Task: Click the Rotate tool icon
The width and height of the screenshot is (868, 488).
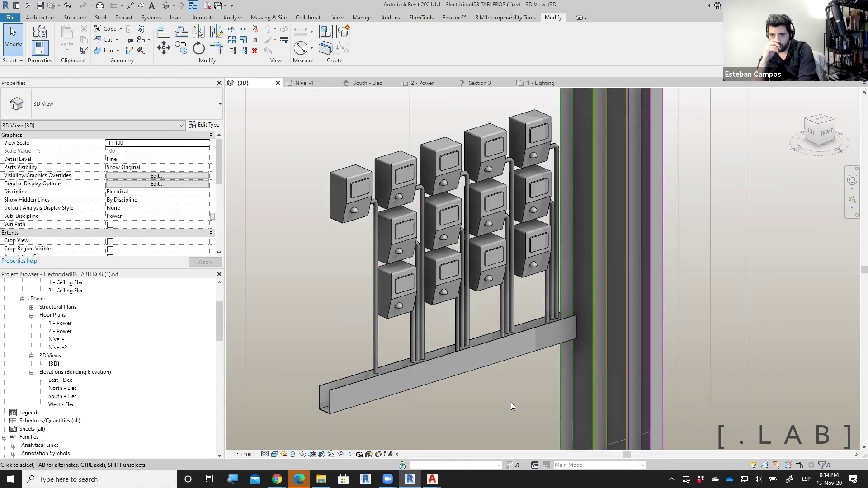Action: click(x=199, y=48)
